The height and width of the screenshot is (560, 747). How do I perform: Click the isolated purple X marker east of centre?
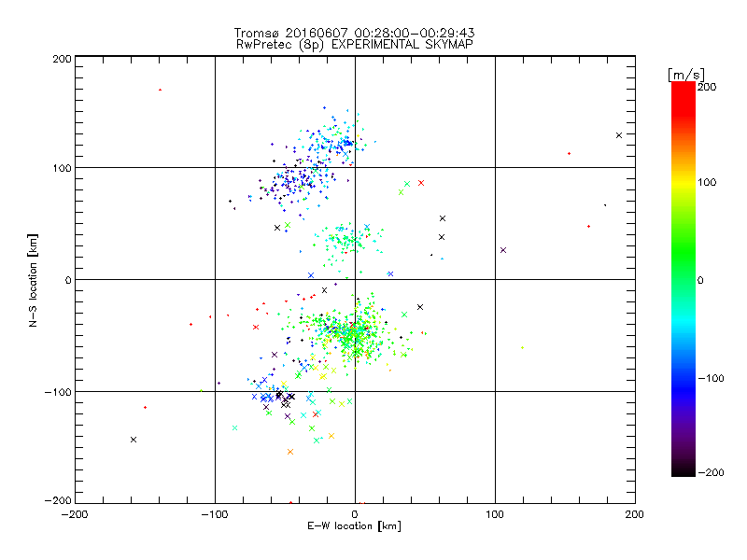503,250
